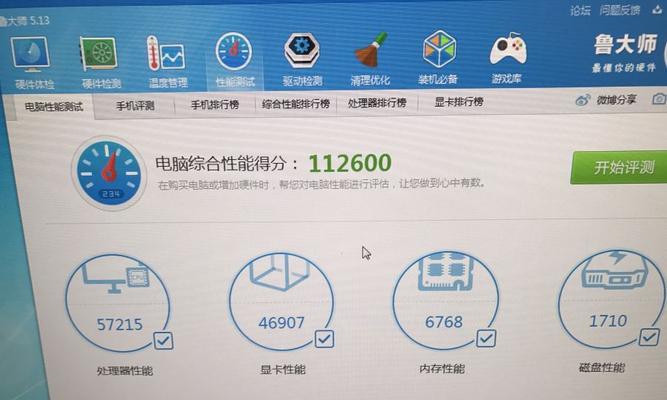667x400 pixels.
Task: Switch to 手机排行榜 tab
Action: click(215, 105)
